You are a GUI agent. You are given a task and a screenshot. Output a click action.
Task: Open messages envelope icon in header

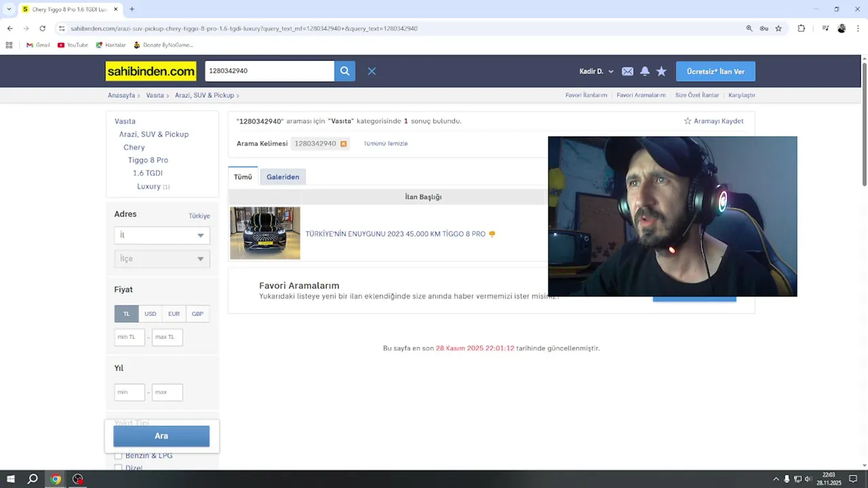tap(627, 71)
